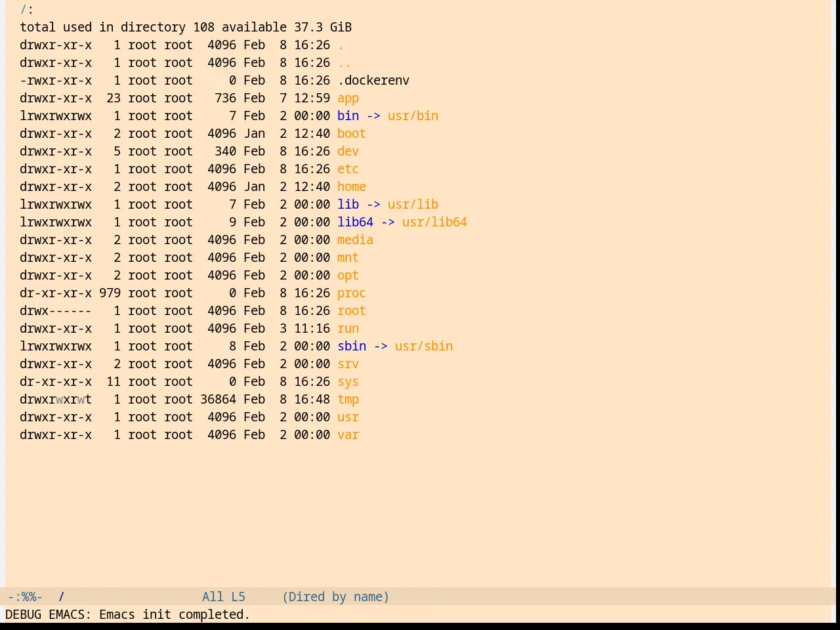
Task: Open the tmp directory
Action: (348, 400)
